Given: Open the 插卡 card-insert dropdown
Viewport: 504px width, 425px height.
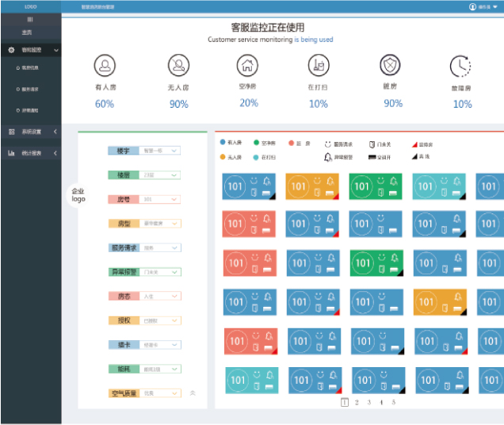Looking at the screenshot, I should 160,345.
